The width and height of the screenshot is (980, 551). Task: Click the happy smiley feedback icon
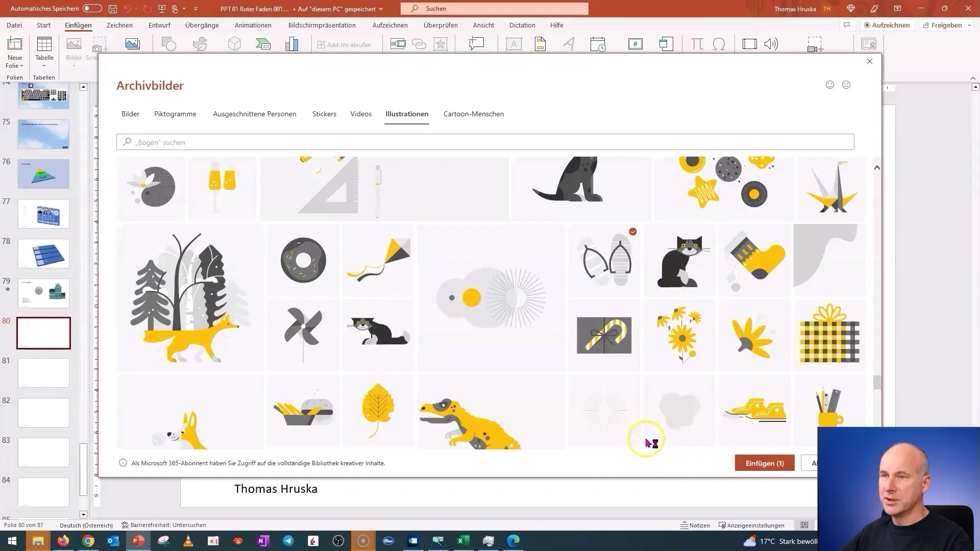click(830, 85)
